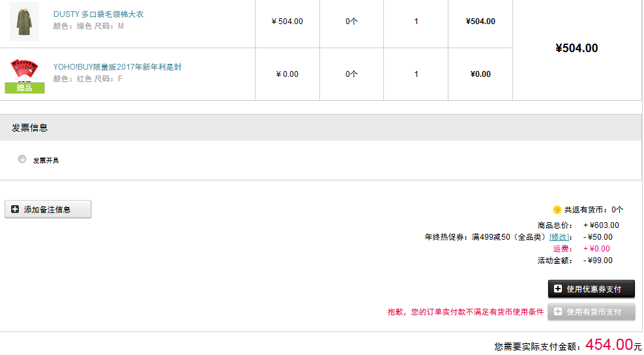Viewport: 644px width, 355px height.
Task: Open the DUSTY 多口袋毛领棉大衣 product link
Action: click(98, 14)
